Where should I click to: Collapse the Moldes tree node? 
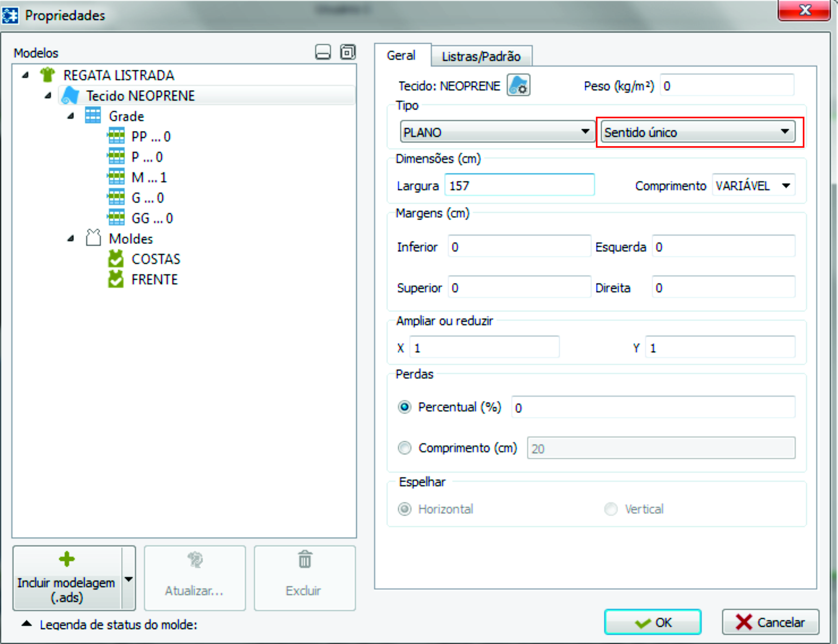click(x=70, y=238)
